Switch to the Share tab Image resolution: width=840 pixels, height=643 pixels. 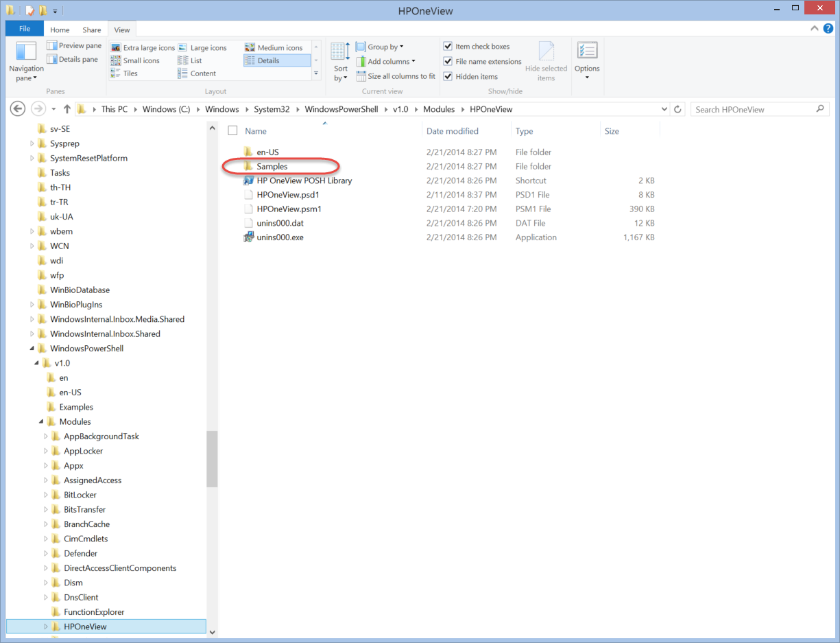[x=92, y=30]
